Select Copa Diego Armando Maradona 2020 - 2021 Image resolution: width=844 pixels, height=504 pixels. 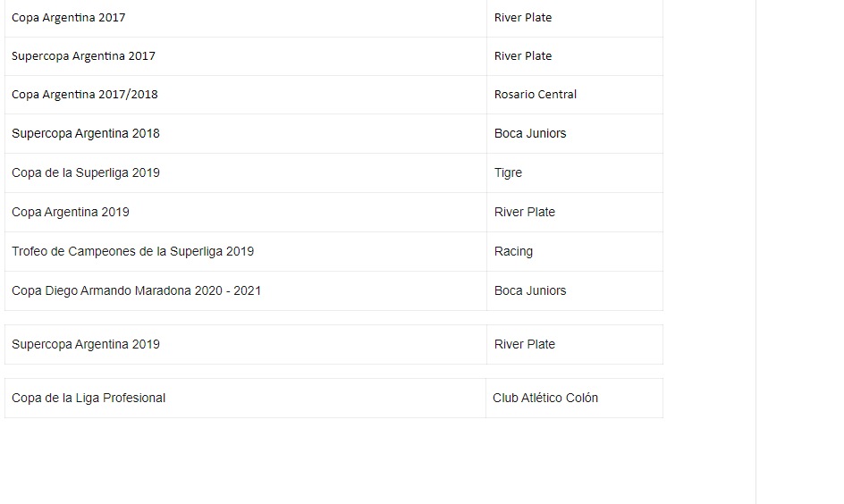(246, 290)
